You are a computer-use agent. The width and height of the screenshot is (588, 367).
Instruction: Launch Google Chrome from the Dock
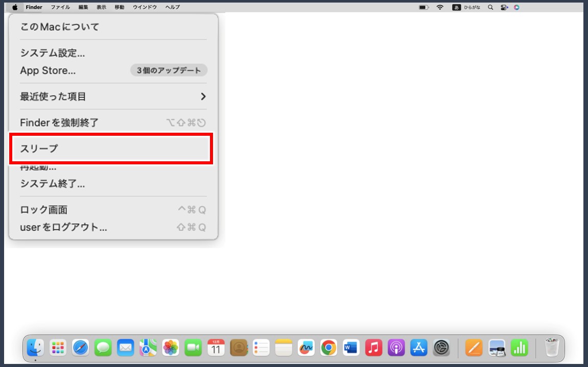click(328, 348)
